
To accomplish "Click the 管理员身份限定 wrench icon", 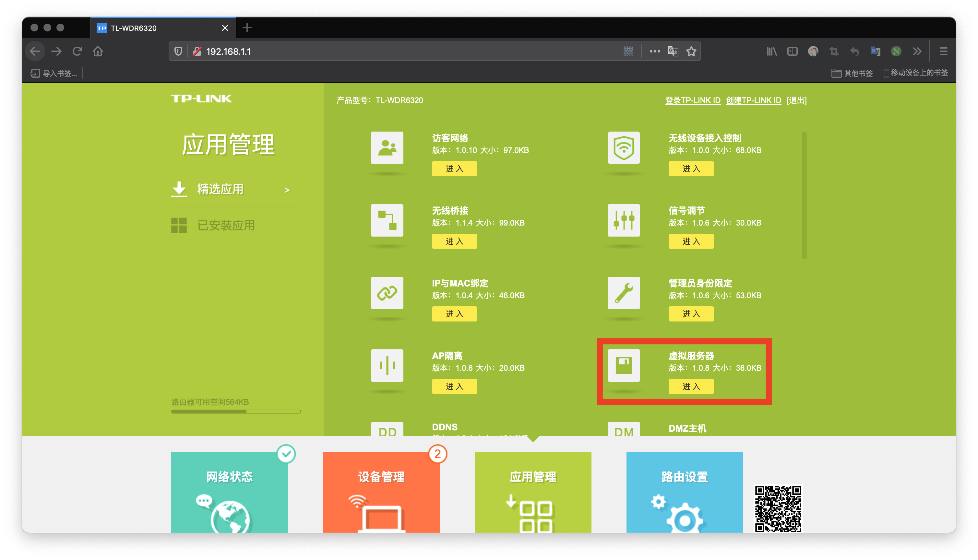I will coord(623,293).
